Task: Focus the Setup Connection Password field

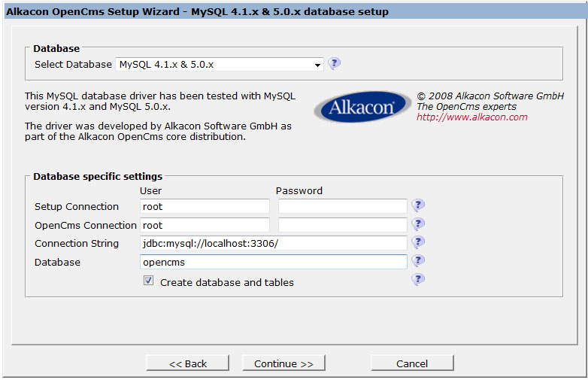Action: coord(342,206)
